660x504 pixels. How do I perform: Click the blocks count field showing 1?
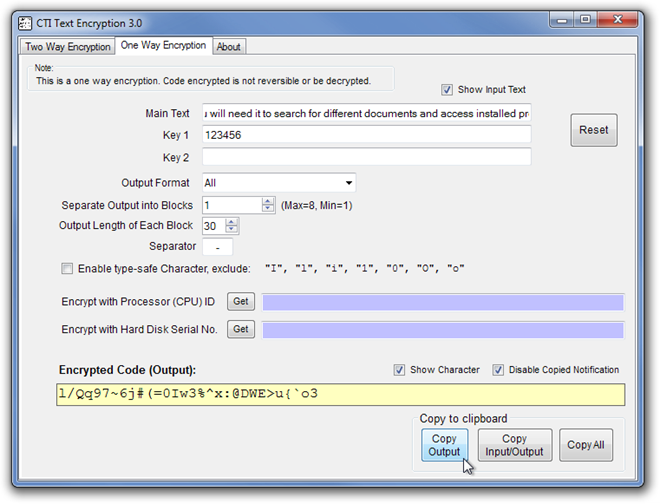click(232, 205)
